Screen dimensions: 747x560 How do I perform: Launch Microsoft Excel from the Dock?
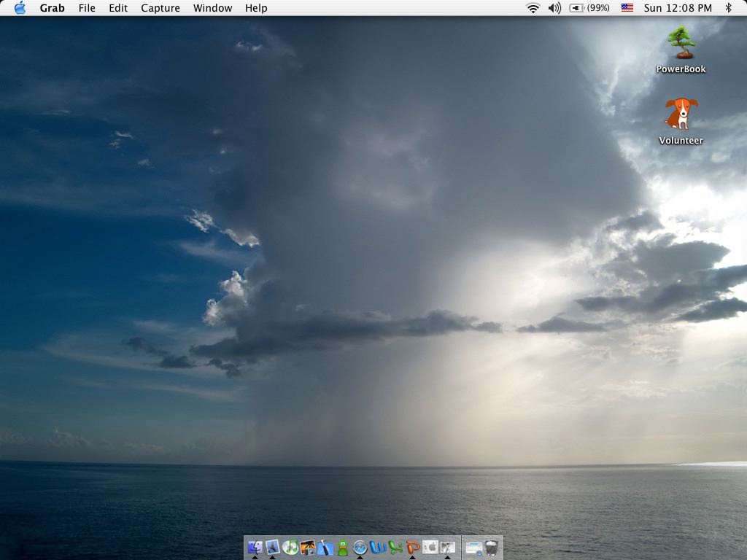coord(395,547)
